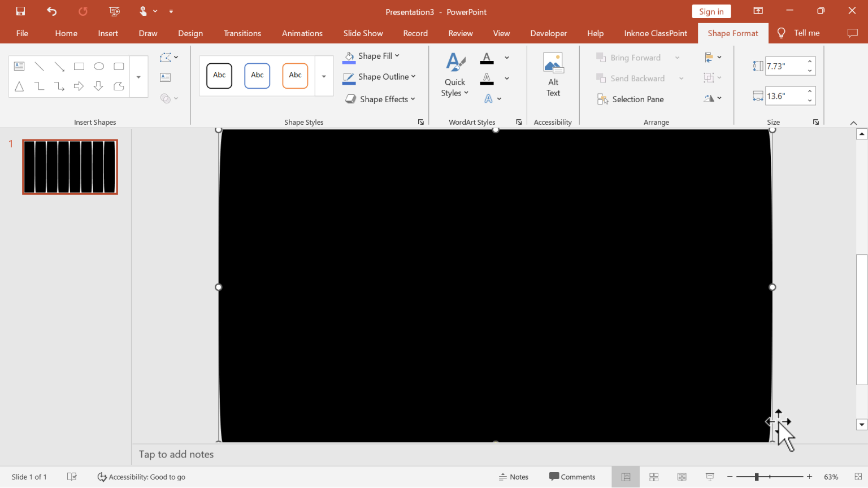Screen dimensions: 868x488
Task: Select the Oval shape in Insert Shapes
Action: pos(99,66)
